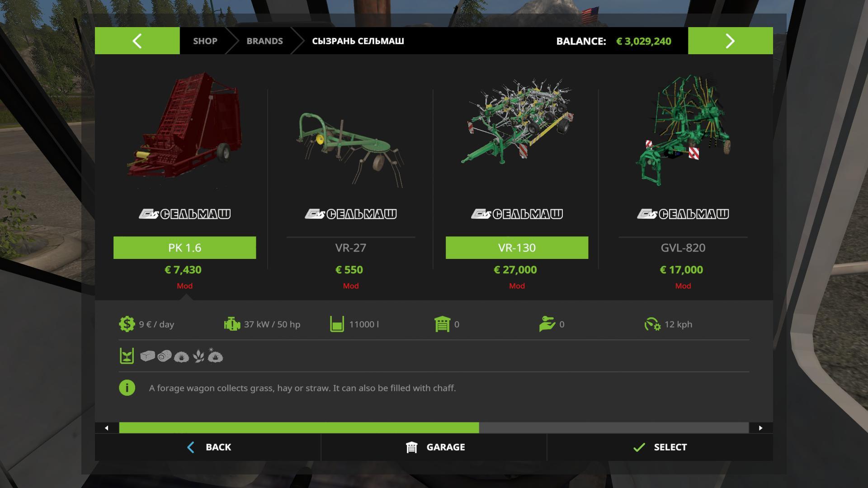Click the square bale fill type icon
This screenshot has width=868, height=488.
(x=147, y=357)
